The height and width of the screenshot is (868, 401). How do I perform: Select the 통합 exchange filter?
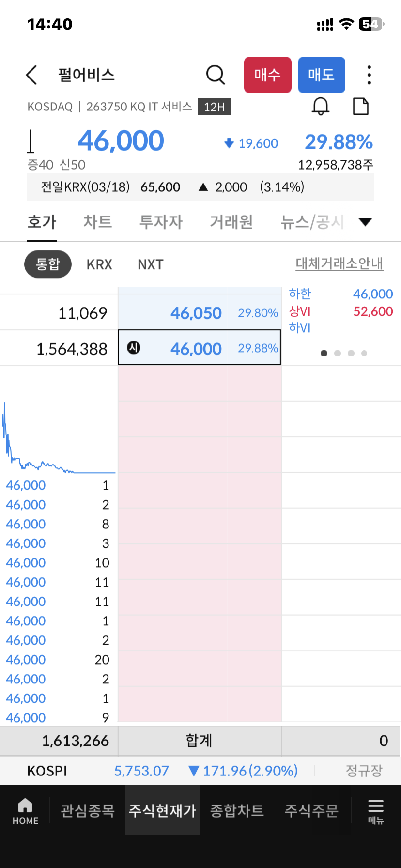coord(48,264)
